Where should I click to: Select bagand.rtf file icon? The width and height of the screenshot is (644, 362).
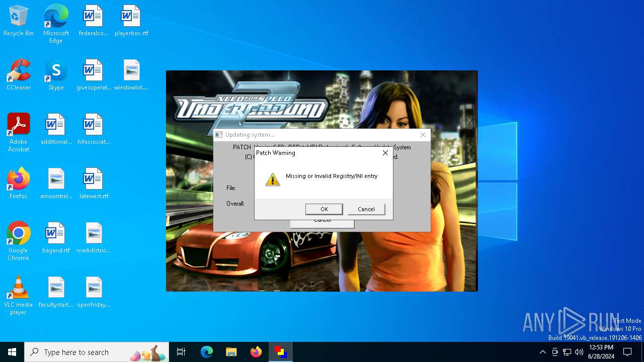(56, 238)
